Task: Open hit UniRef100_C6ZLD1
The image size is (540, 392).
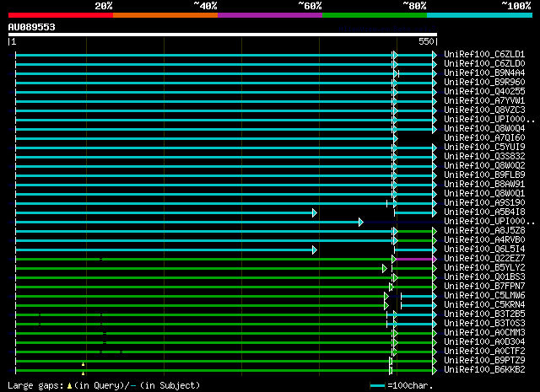Action: tap(484, 55)
